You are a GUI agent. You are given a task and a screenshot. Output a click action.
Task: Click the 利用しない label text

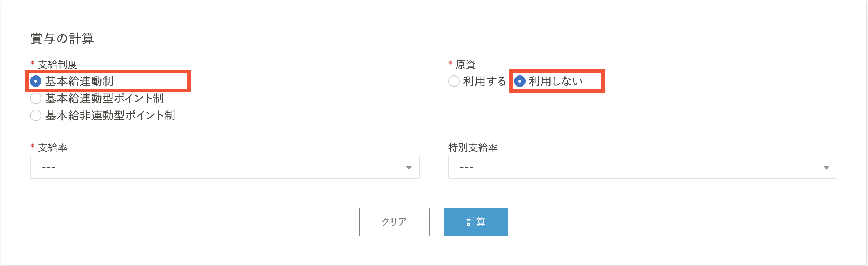(556, 81)
